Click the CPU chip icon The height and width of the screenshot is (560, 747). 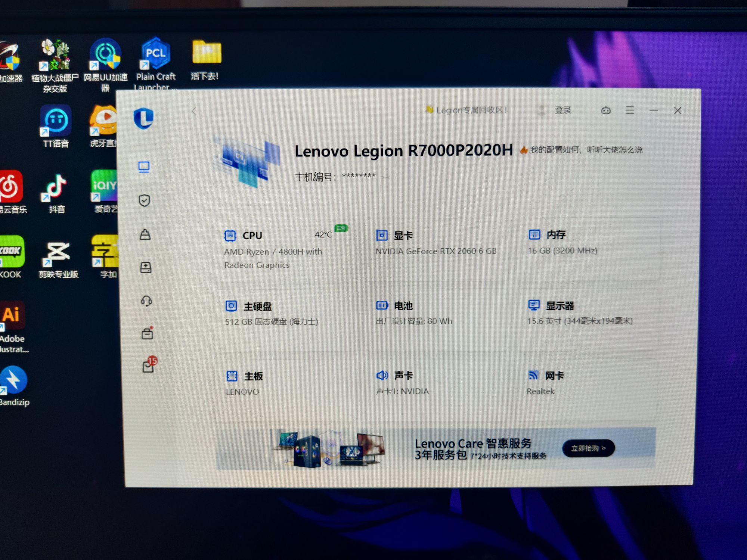(230, 235)
